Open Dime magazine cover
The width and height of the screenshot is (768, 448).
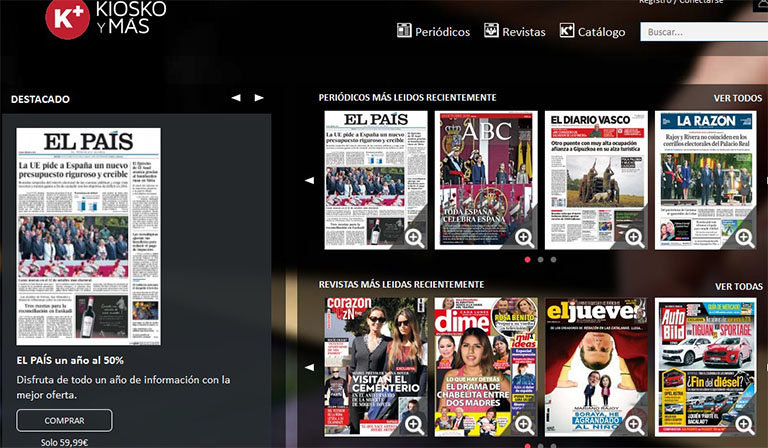tap(486, 367)
